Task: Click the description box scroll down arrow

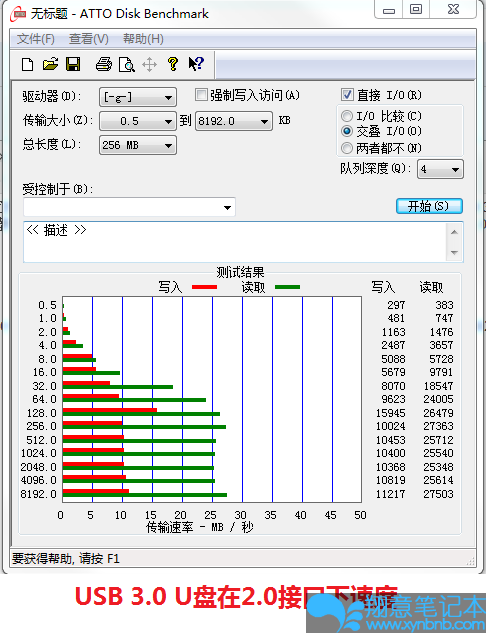Action: [x=455, y=252]
